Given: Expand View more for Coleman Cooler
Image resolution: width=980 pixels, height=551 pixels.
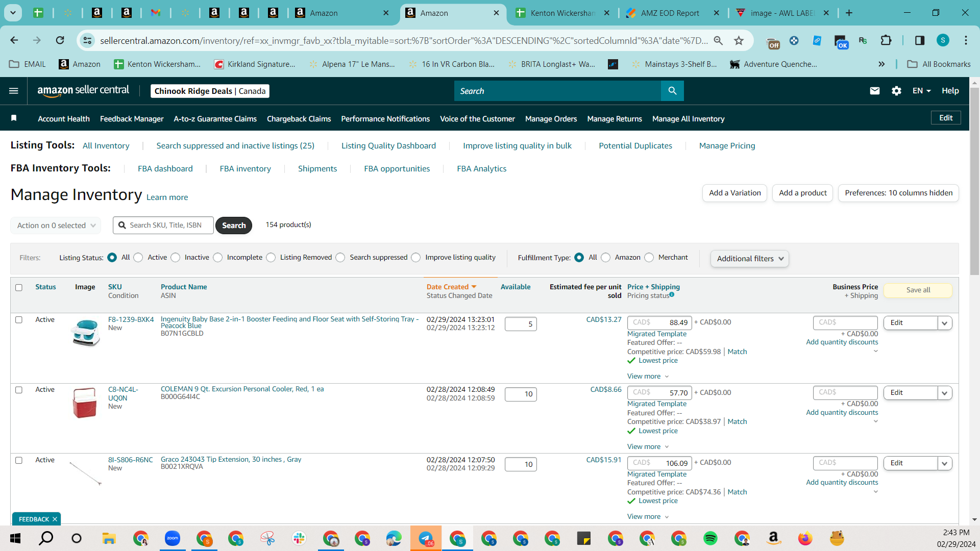Looking at the screenshot, I should point(648,447).
